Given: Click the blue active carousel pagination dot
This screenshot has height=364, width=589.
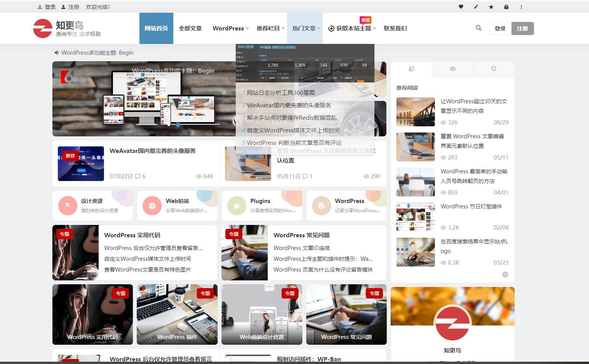Looking at the screenshot, I should coord(178,124).
